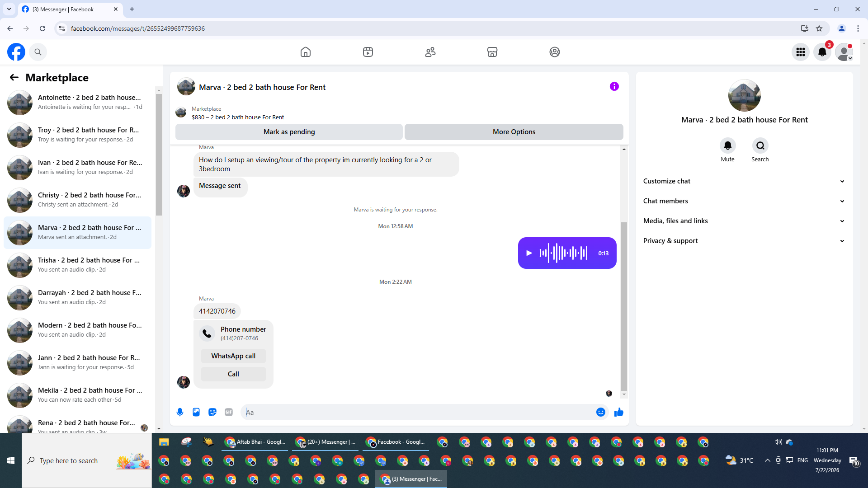Image resolution: width=868 pixels, height=488 pixels.
Task: Open the Video (Reels) tab icon
Action: click(368, 52)
